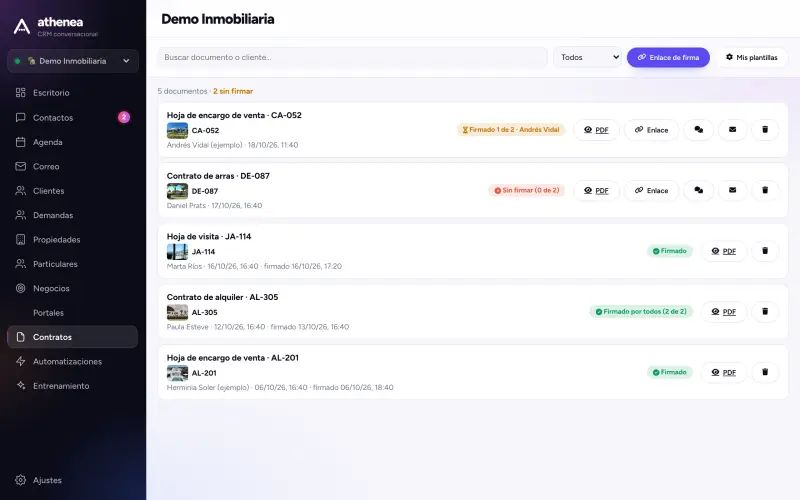800x500 pixels.
Task: Open the Todos filter dropdown
Action: click(587, 57)
